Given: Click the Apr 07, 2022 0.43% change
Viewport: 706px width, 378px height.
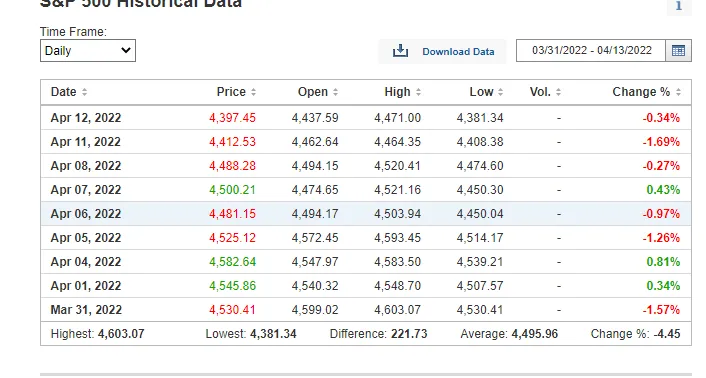Looking at the screenshot, I should coord(663,190).
